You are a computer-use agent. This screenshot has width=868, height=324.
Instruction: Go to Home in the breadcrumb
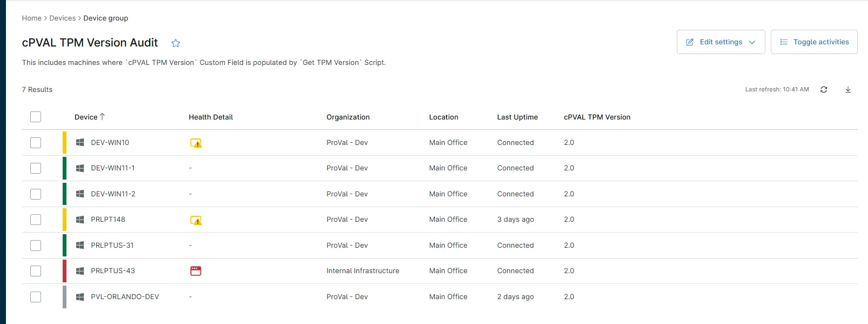[x=31, y=18]
